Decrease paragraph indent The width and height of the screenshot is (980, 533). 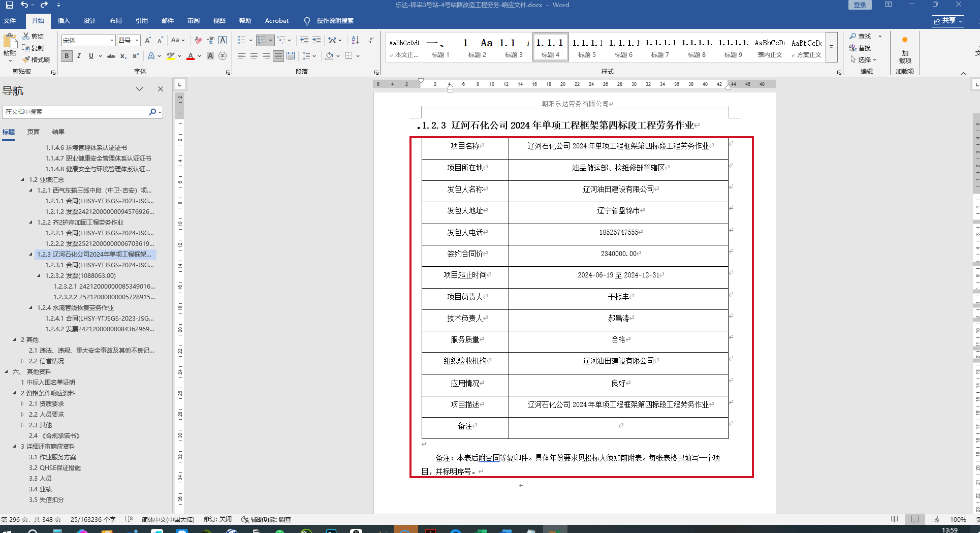pos(304,40)
